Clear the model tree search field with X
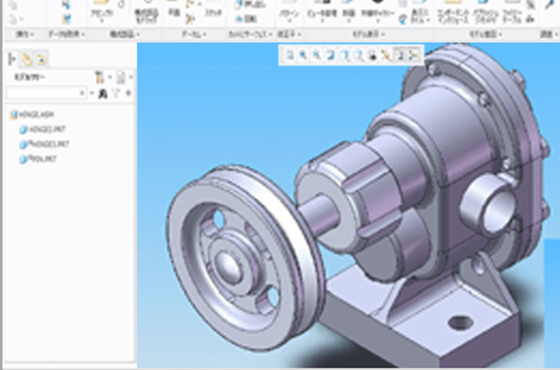 click(82, 93)
